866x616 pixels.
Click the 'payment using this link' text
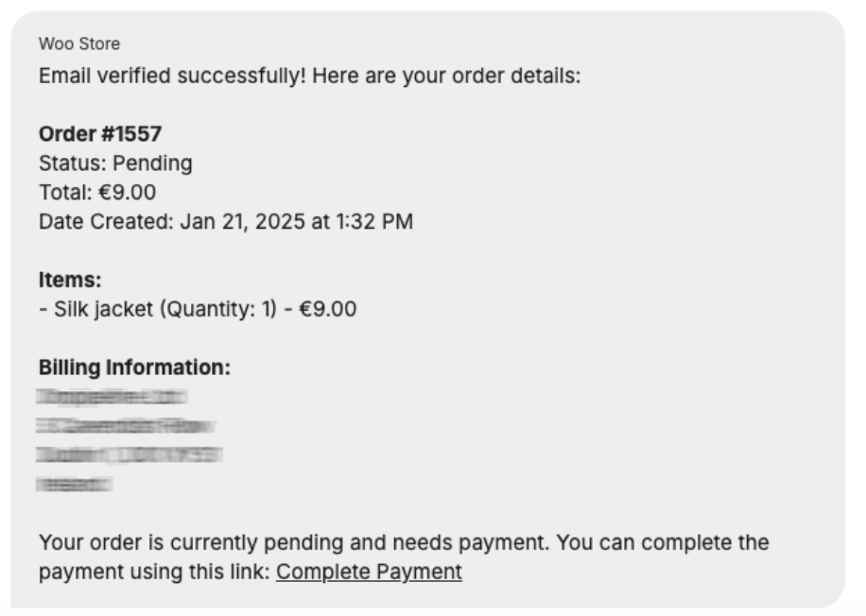click(154, 572)
